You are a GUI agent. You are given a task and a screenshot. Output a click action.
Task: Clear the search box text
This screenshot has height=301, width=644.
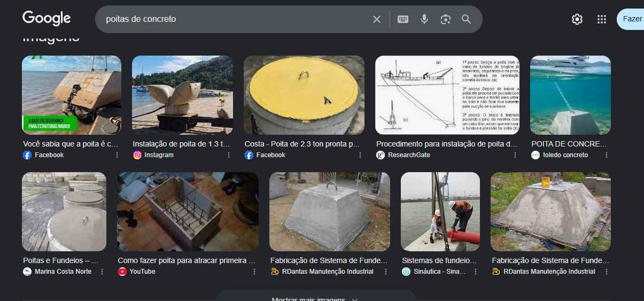[377, 19]
